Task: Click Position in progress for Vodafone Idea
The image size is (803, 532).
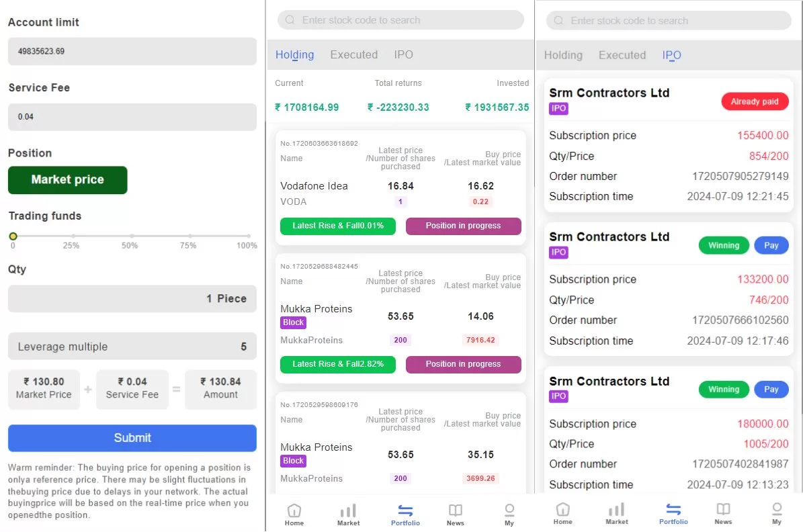Action: (x=464, y=226)
